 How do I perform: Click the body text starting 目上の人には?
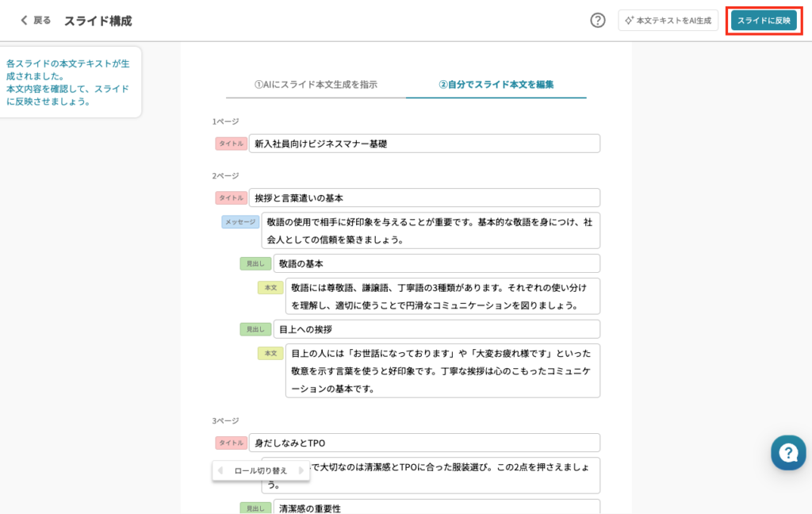coord(442,370)
